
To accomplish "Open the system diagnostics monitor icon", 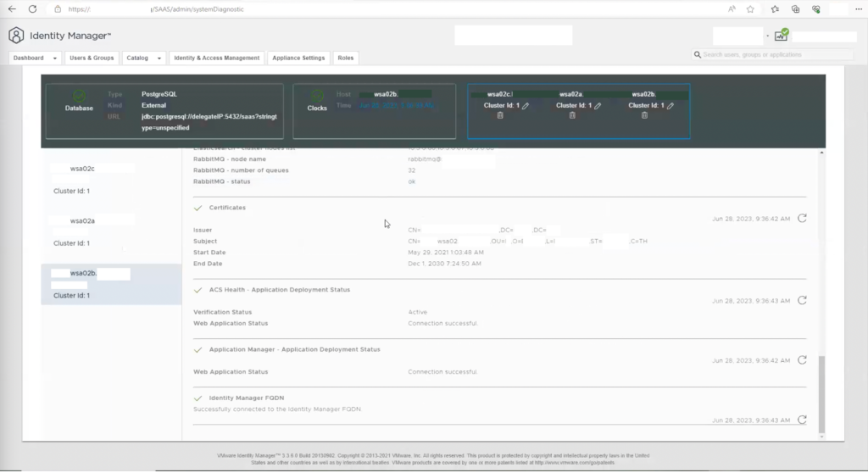I will coord(781,36).
